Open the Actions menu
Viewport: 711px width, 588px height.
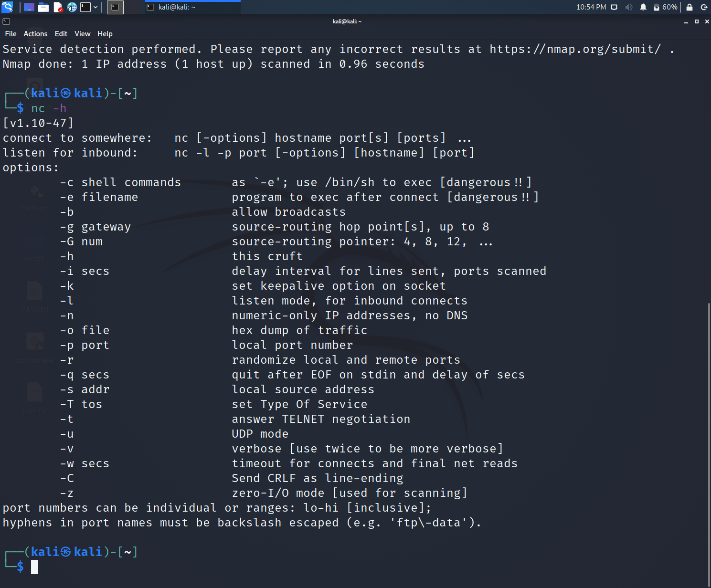tap(35, 33)
